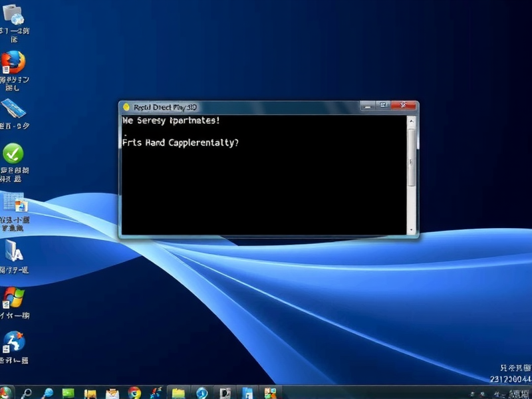Open the calendar grid desktop icon

[13, 201]
